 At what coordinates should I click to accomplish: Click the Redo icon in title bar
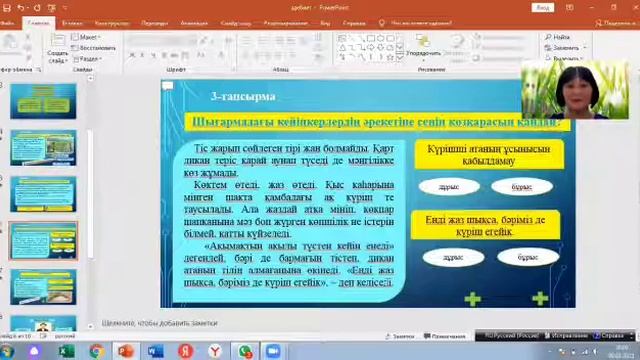point(37,7)
